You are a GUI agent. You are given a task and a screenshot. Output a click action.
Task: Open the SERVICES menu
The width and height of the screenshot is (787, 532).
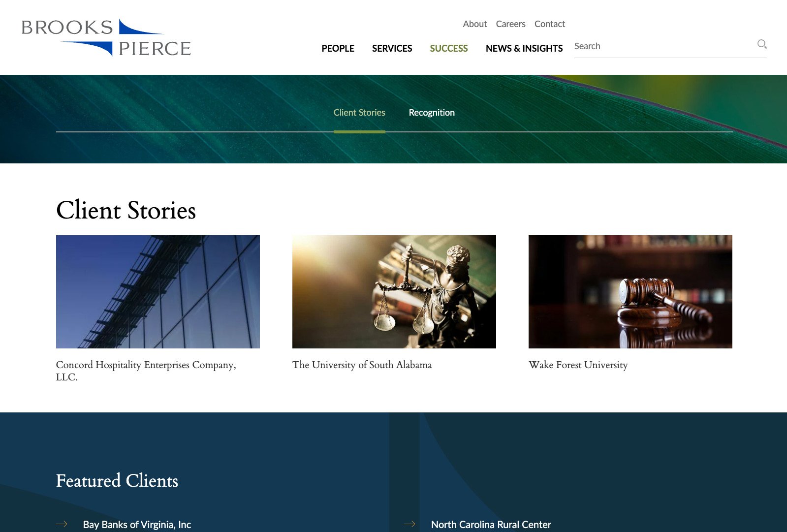click(392, 48)
